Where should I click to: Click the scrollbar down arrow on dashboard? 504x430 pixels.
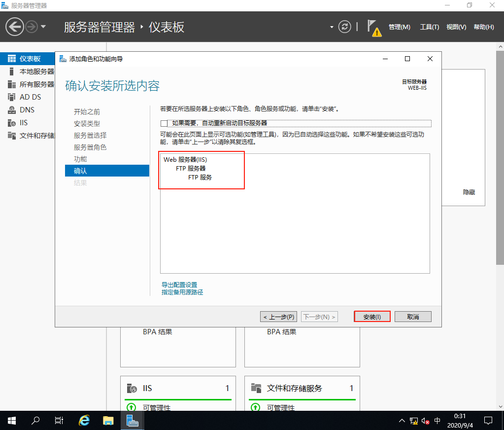pyautogui.click(x=500, y=406)
